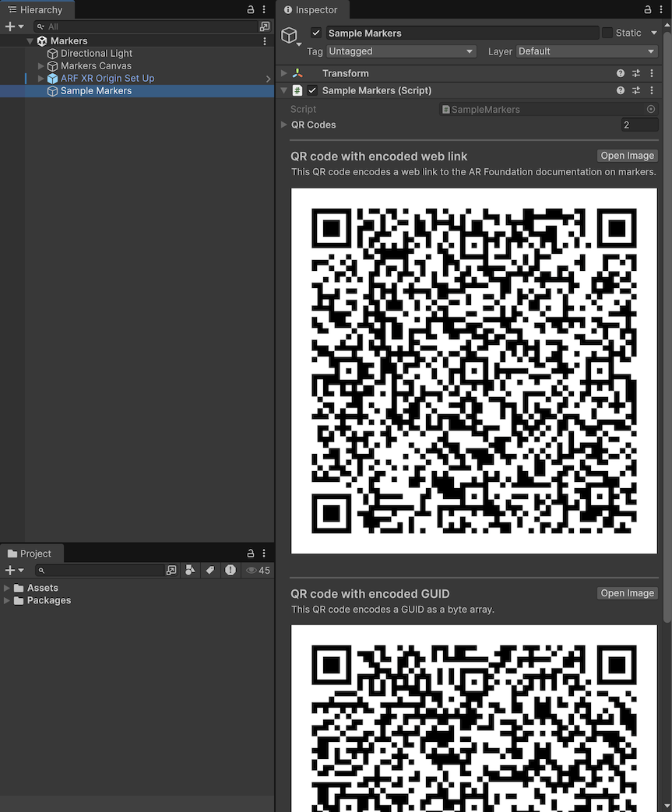This screenshot has height=812, width=672.
Task: Open help icon for Transform component
Action: 621,73
